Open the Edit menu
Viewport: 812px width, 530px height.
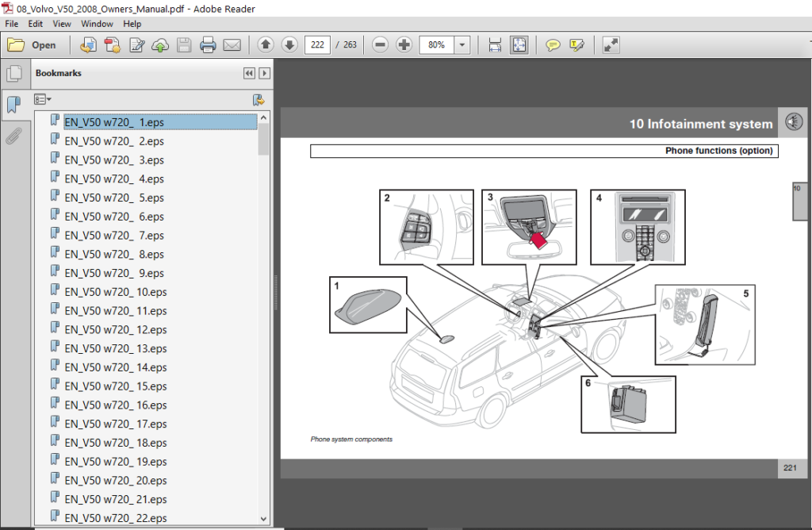(x=35, y=24)
